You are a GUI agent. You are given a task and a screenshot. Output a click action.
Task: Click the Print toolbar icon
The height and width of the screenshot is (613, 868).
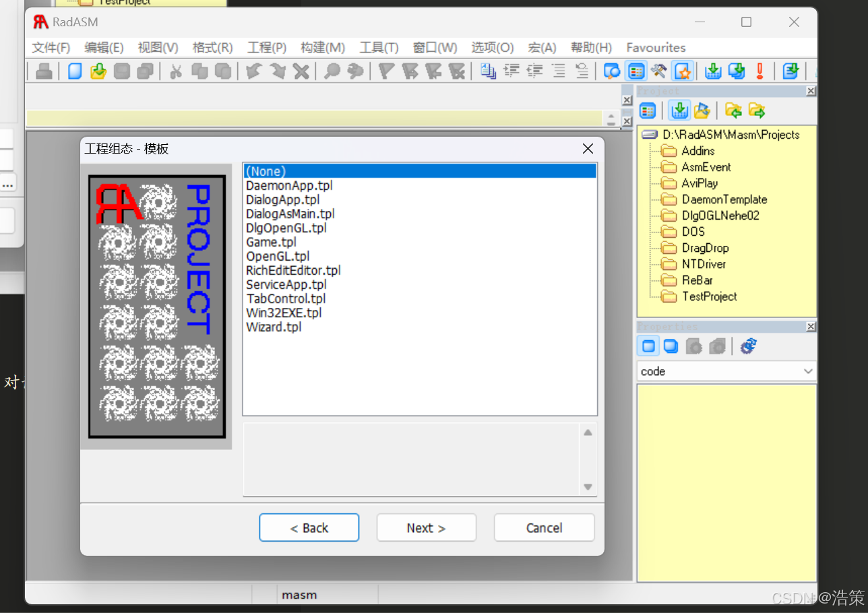pyautogui.click(x=44, y=71)
